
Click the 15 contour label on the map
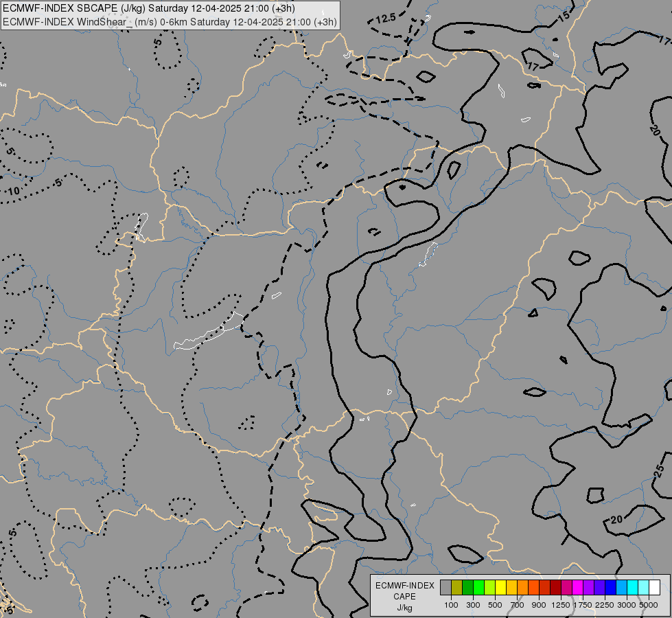[x=564, y=16]
